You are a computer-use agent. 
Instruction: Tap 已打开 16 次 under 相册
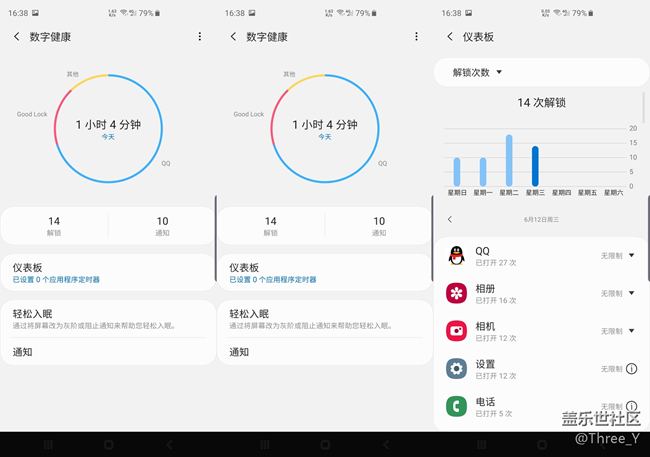496,301
